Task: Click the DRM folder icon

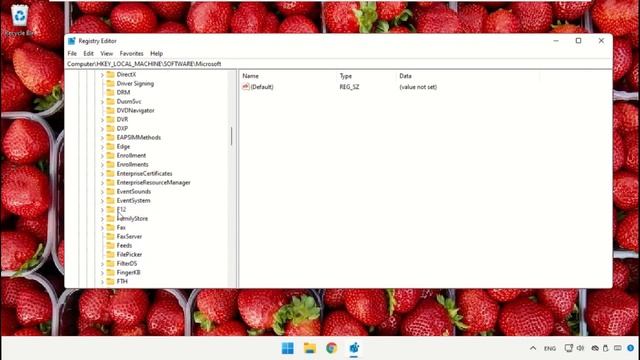Action: [x=110, y=92]
